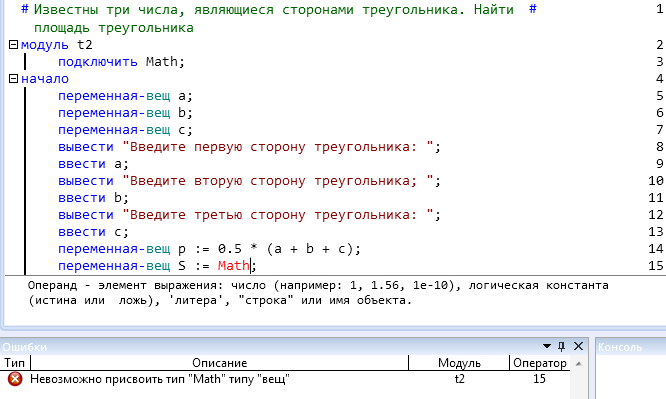Screen dimensions: 666x399
Task: Sort errors by the Оператор column header
Action: point(539,363)
